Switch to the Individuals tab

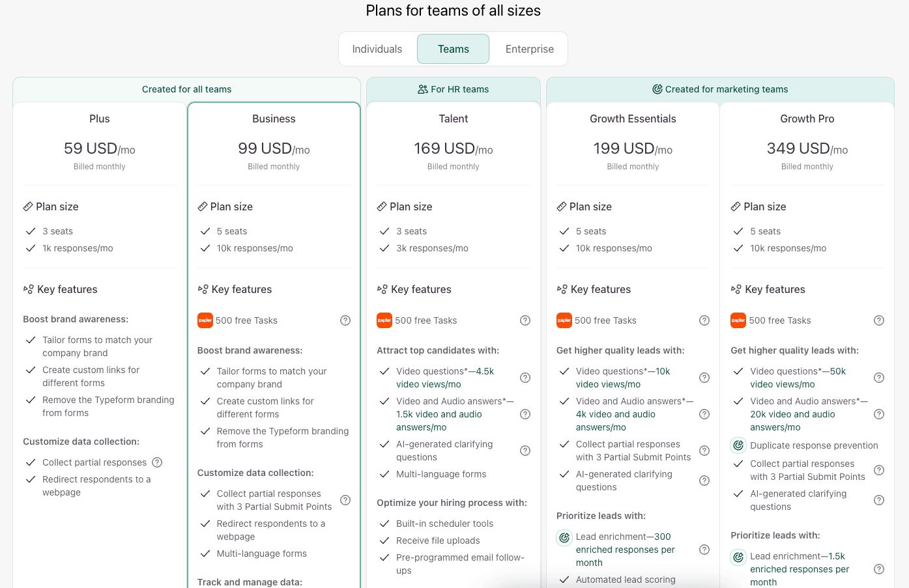point(377,48)
